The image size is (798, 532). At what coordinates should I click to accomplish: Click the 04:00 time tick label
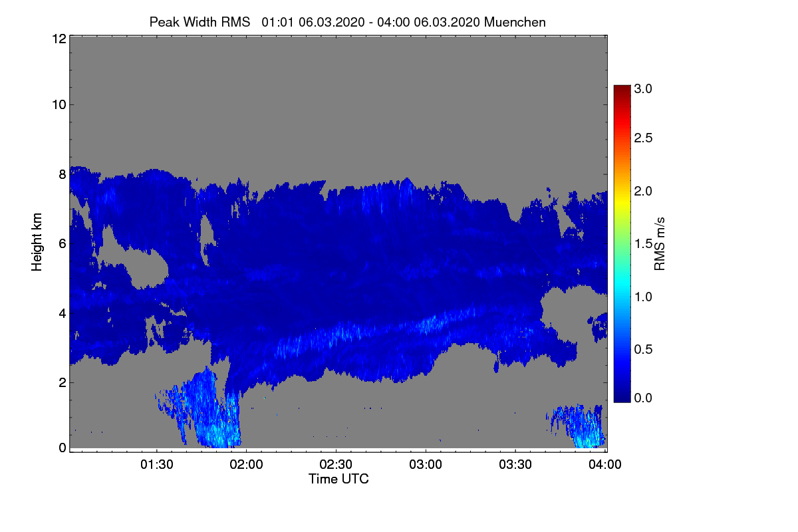(x=605, y=465)
